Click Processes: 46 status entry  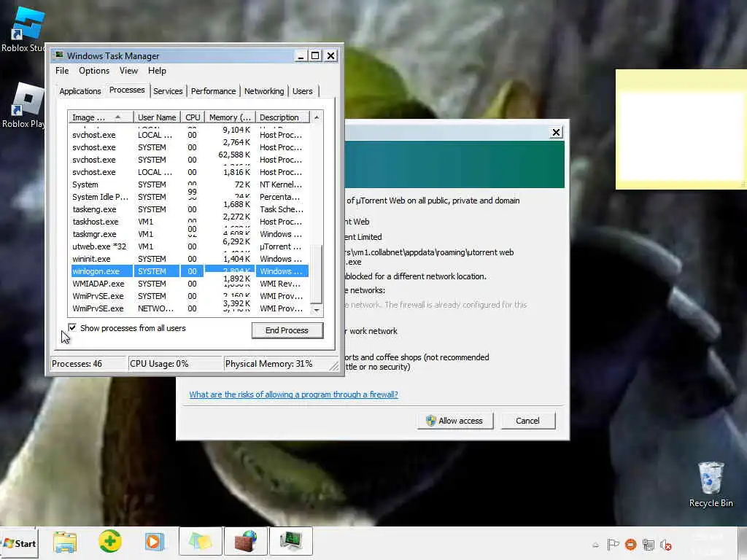[88, 363]
